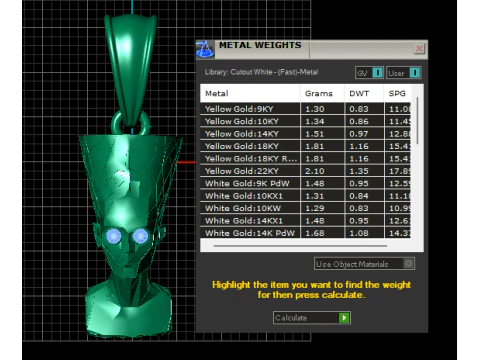
Task: Click the 1.30 grams cell for 9KY
Action: [322, 109]
